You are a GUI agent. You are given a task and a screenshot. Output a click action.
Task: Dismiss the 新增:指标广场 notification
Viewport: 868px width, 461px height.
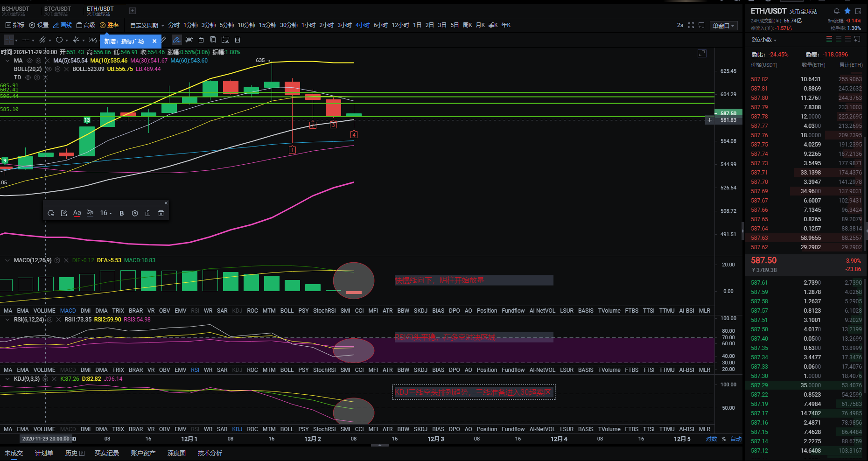coord(154,41)
